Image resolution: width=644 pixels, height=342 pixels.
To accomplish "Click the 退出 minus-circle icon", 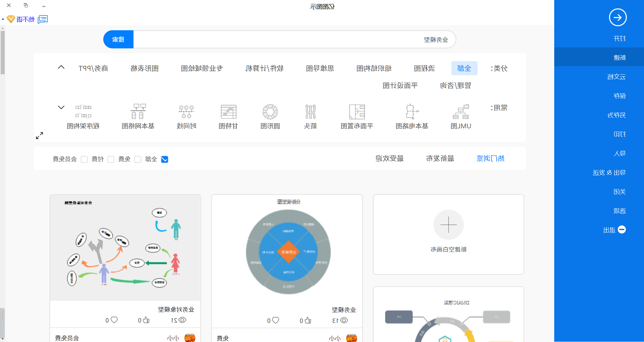I will click(x=622, y=229).
